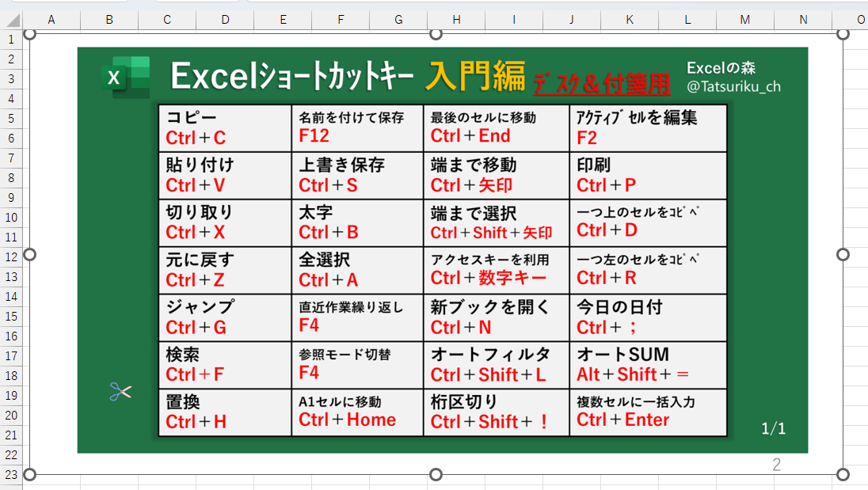868x490 pixels.
Task: Click the yellow "入門編" heading text
Action: pos(475,75)
